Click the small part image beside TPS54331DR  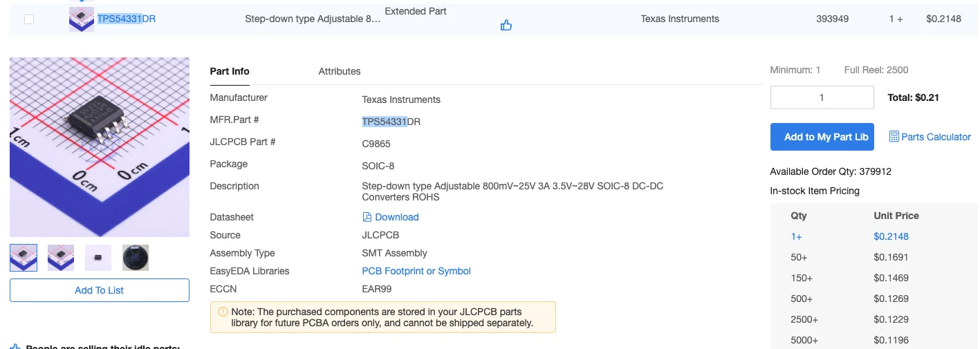(82, 19)
